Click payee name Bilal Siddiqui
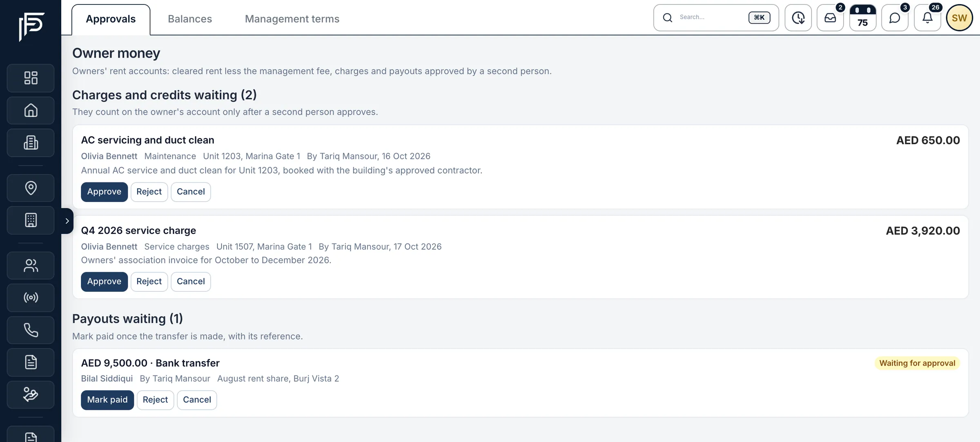Image resolution: width=980 pixels, height=442 pixels. (x=107, y=379)
